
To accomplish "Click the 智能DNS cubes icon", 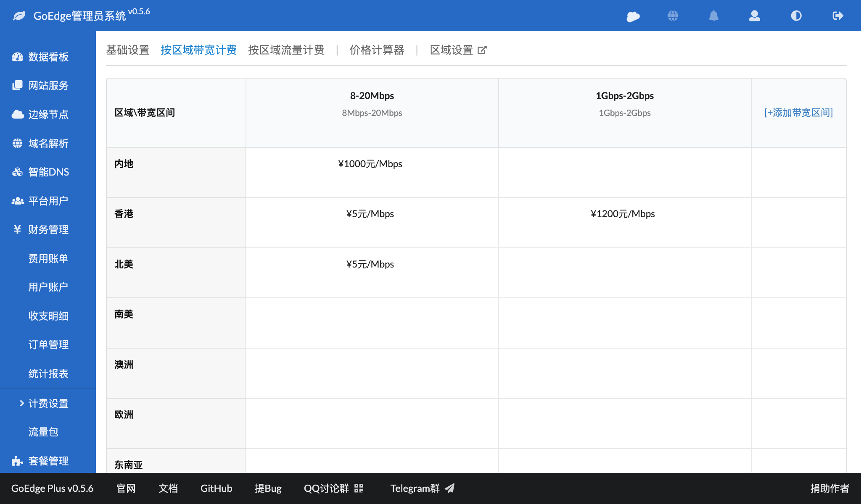I will click(x=17, y=172).
